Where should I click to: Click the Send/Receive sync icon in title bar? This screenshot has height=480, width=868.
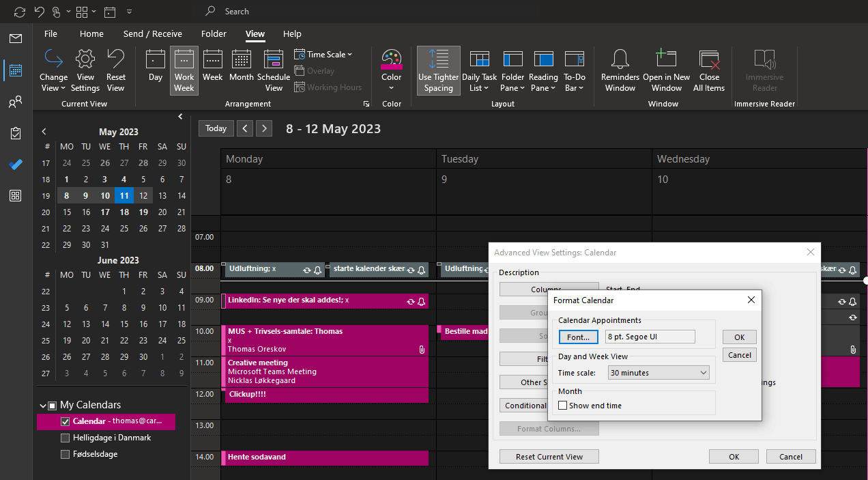(19, 12)
